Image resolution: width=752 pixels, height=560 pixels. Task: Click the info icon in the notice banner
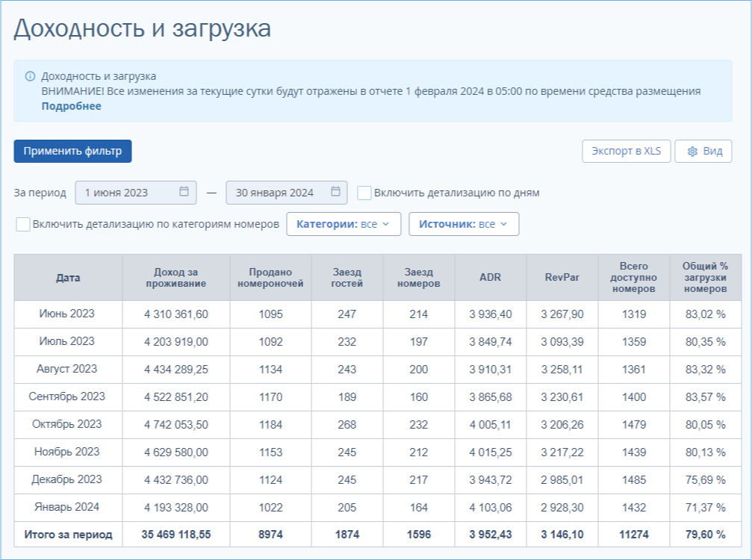[x=30, y=76]
